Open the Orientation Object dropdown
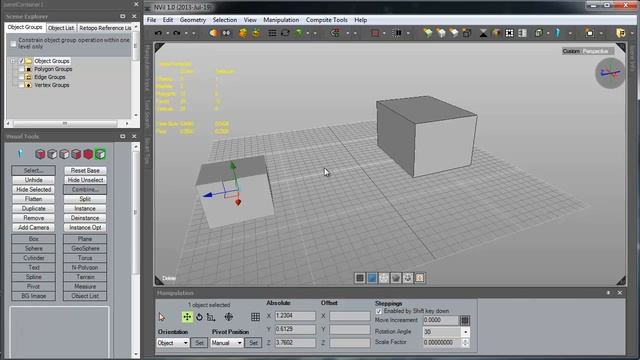 point(173,343)
